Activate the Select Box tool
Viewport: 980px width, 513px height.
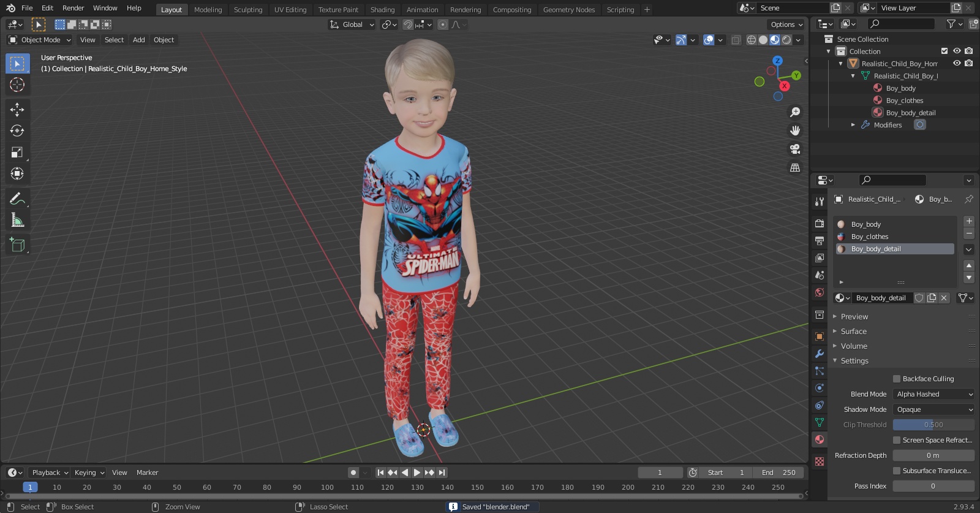(17, 63)
